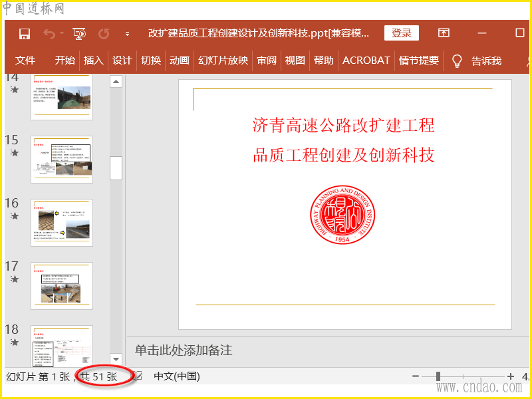This screenshot has width=532, height=399.
Task: Click the Undo arrow icon
Action: [x=49, y=34]
